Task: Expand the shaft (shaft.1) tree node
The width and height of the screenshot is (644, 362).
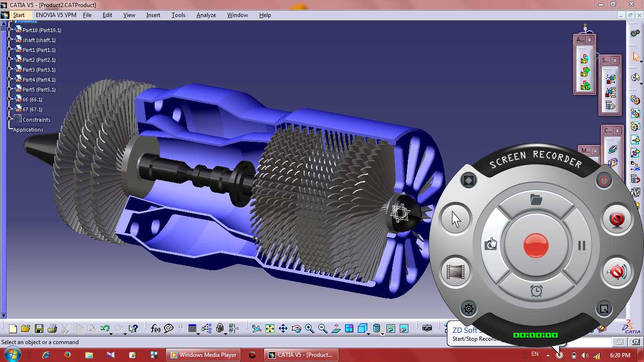Action: [x=10, y=40]
